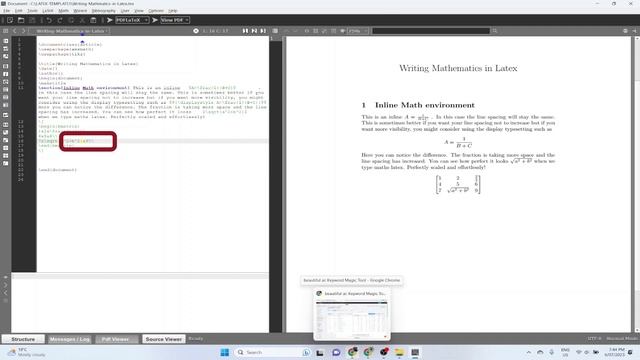The height and width of the screenshot is (360, 640).
Task: Click the Cut scissors icon
Action: [x=82, y=20]
